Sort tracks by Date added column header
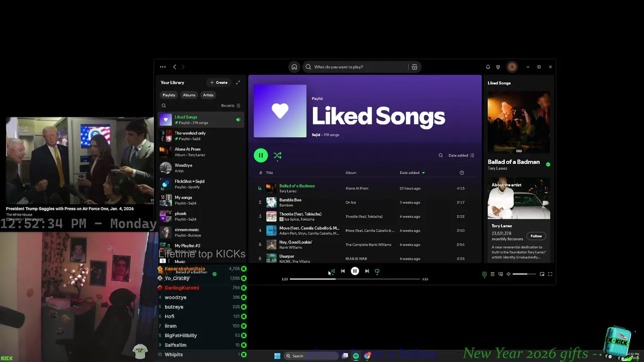Image resolution: width=644 pixels, height=362 pixels. [x=412, y=172]
